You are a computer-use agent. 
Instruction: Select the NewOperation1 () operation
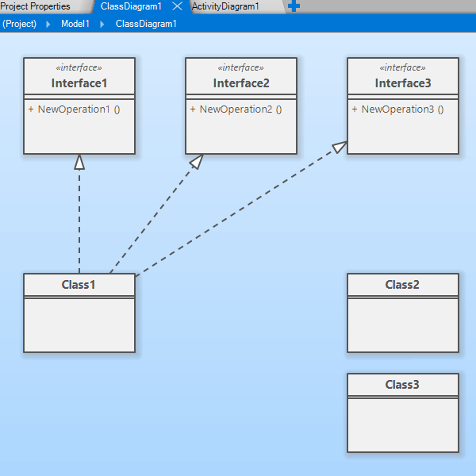[75, 109]
